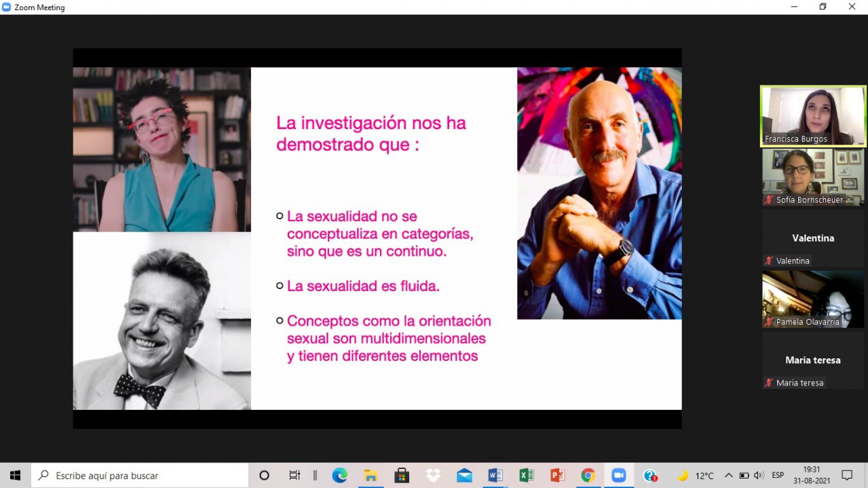The height and width of the screenshot is (488, 868).
Task: Open Microsoft Store from taskbar
Action: (x=402, y=475)
